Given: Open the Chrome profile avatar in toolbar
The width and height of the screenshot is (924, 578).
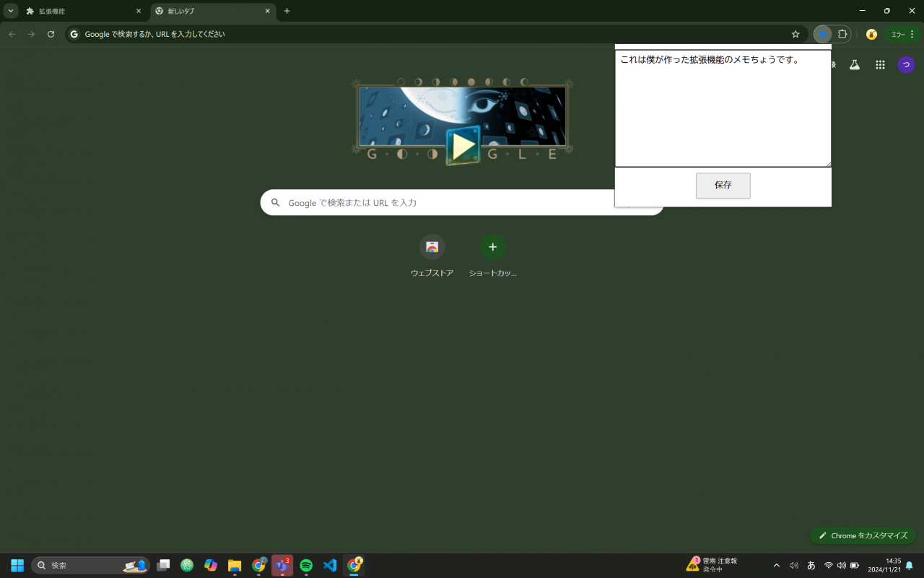Looking at the screenshot, I should click(x=871, y=34).
